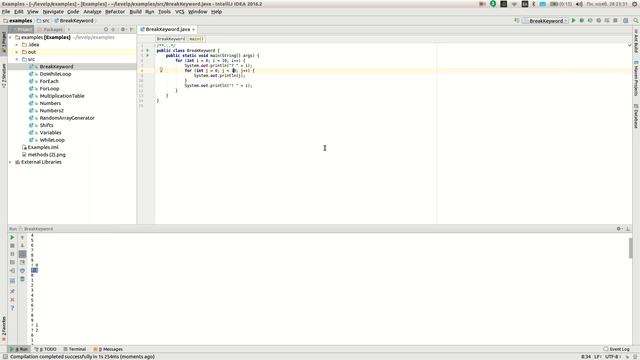Open the Messages tool window button
This screenshot has width=640, height=360.
tap(108, 349)
